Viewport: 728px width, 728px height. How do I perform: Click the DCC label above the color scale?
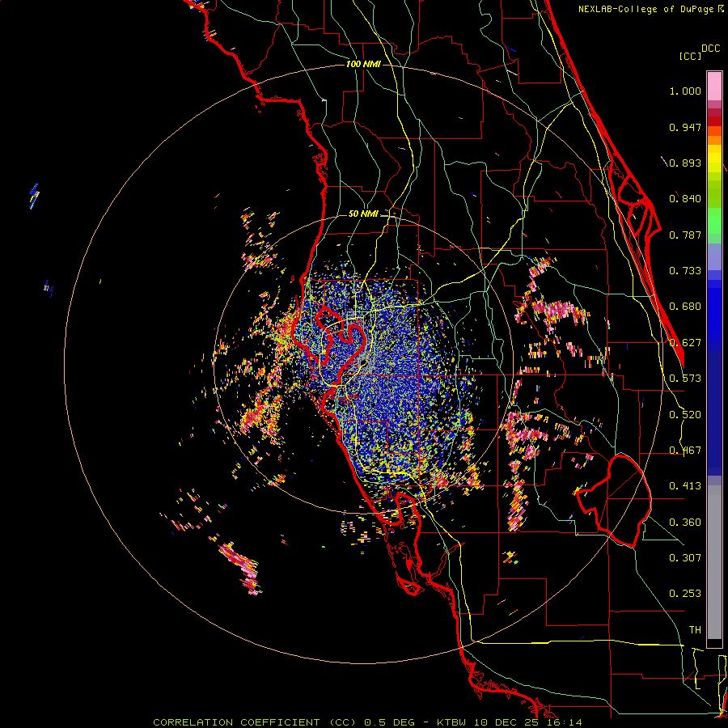pos(711,49)
